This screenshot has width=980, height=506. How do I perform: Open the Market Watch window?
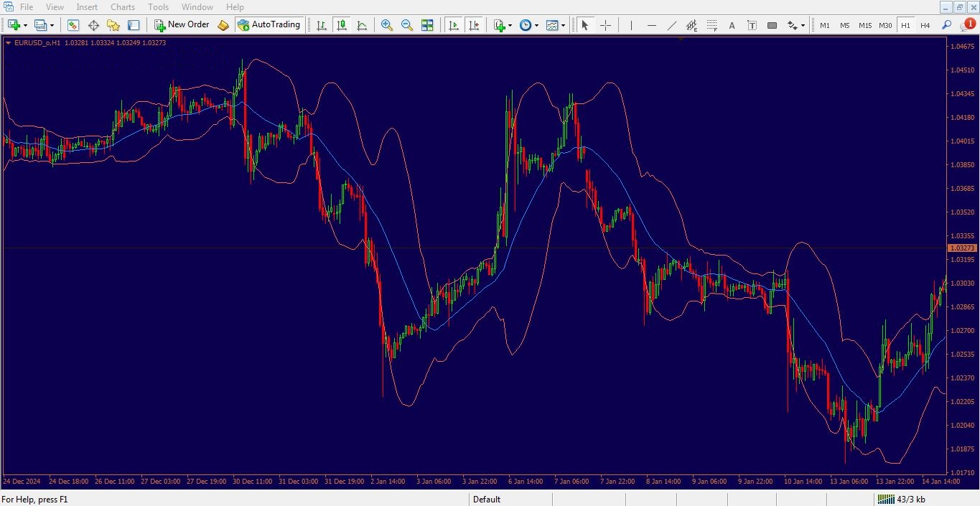(x=73, y=25)
